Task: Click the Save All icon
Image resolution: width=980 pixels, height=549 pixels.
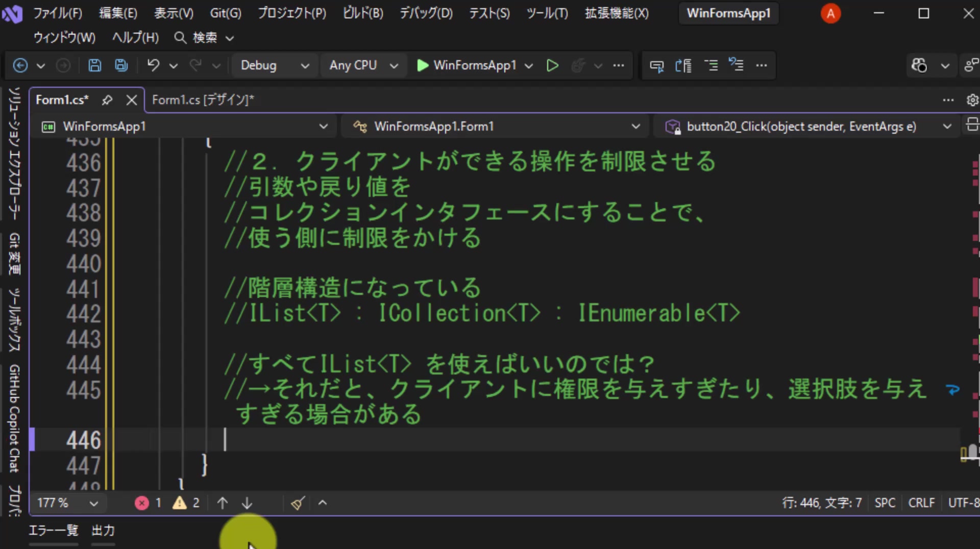Action: pyautogui.click(x=121, y=65)
